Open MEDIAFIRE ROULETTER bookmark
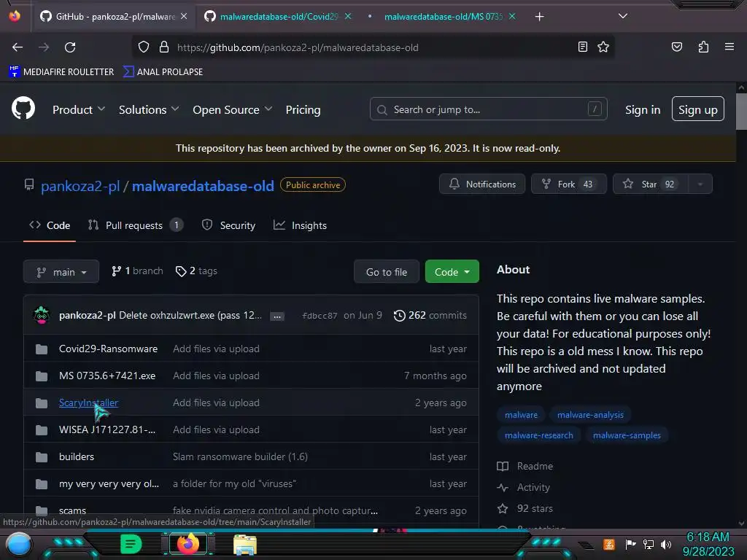 61,72
